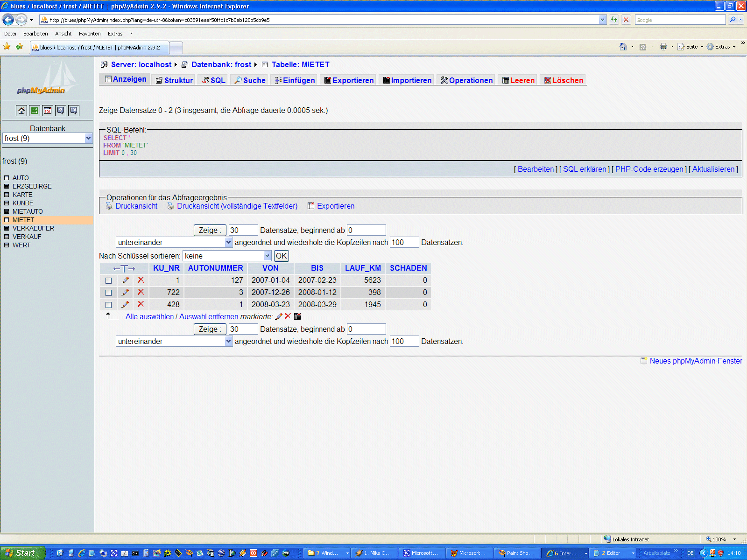Switch to the Suche tab
The height and width of the screenshot is (560, 747).
(250, 80)
